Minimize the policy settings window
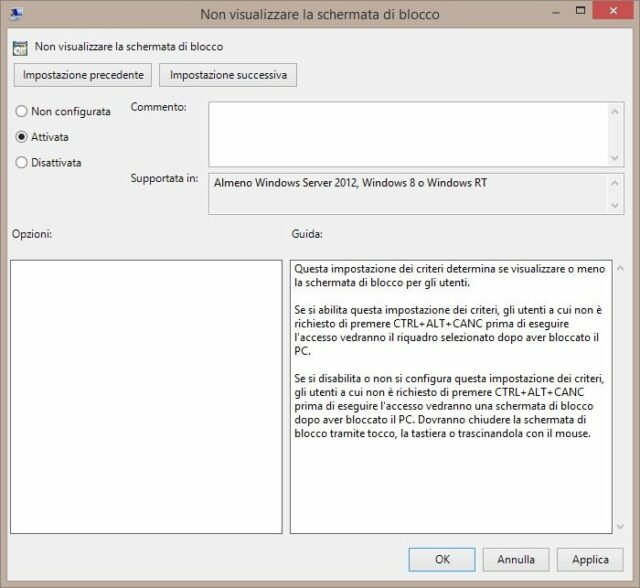 [x=555, y=11]
